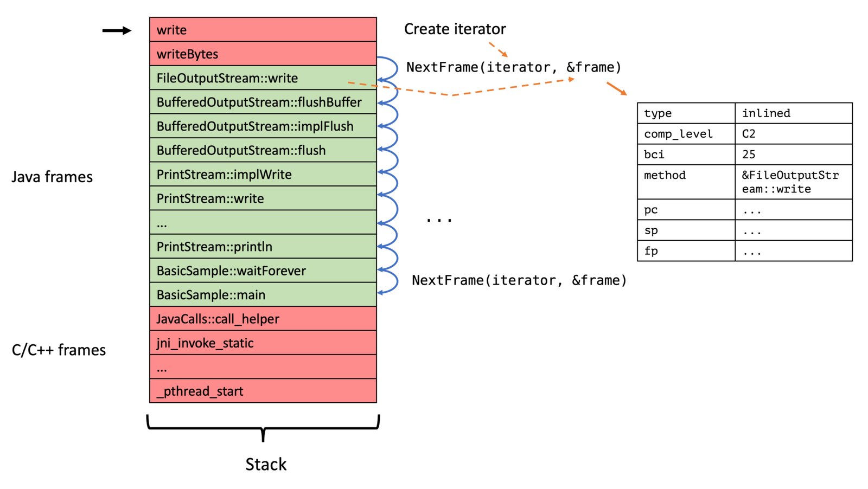Viewport: 868px width, 489px height.
Task: Select the _pthread_start frame
Action: click(x=263, y=391)
